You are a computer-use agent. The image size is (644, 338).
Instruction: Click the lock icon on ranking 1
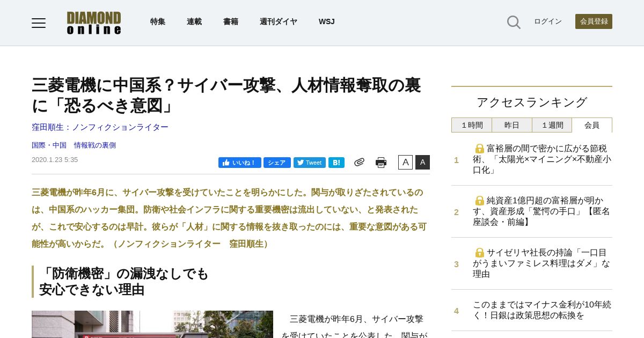pyautogui.click(x=480, y=149)
